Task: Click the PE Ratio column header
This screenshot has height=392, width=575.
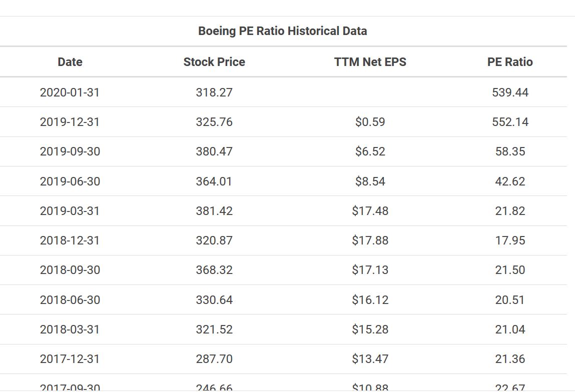Action: [x=510, y=62]
